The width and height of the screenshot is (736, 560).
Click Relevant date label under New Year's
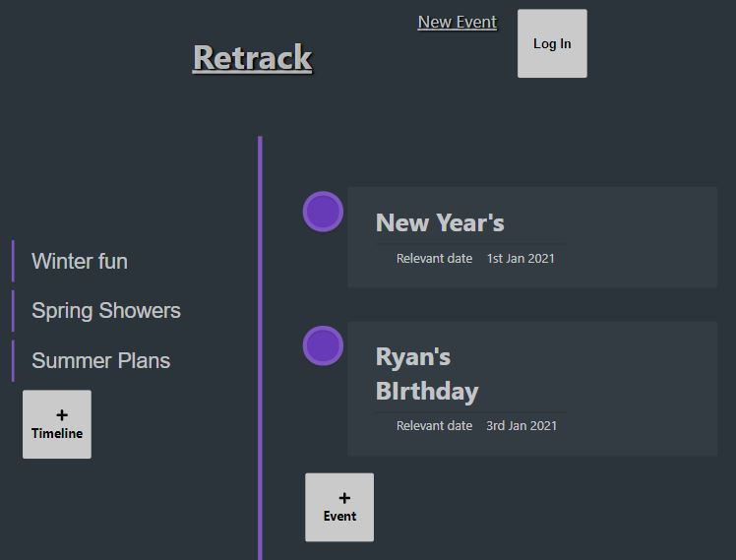434,258
